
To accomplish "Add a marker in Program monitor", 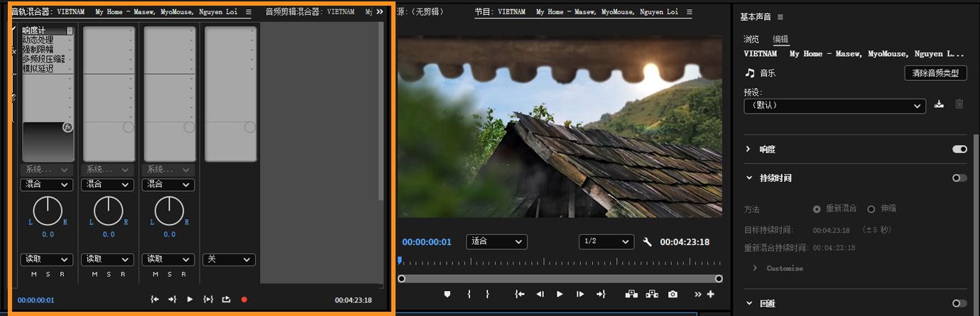I will click(x=447, y=294).
